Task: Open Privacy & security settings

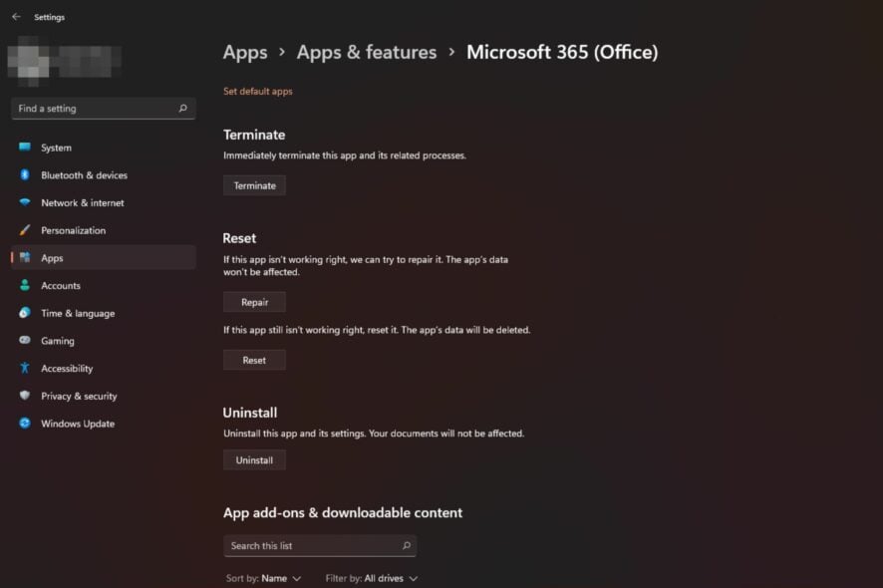Action: pyautogui.click(x=103, y=396)
